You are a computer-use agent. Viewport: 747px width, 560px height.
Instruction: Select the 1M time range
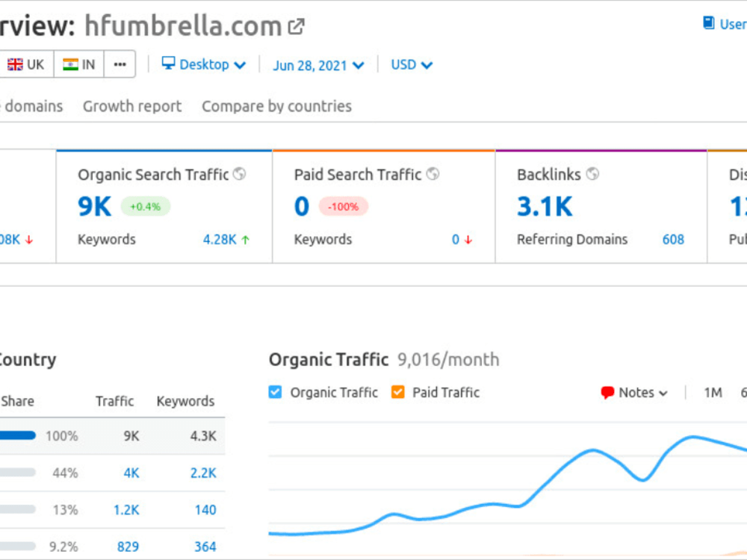point(713,393)
